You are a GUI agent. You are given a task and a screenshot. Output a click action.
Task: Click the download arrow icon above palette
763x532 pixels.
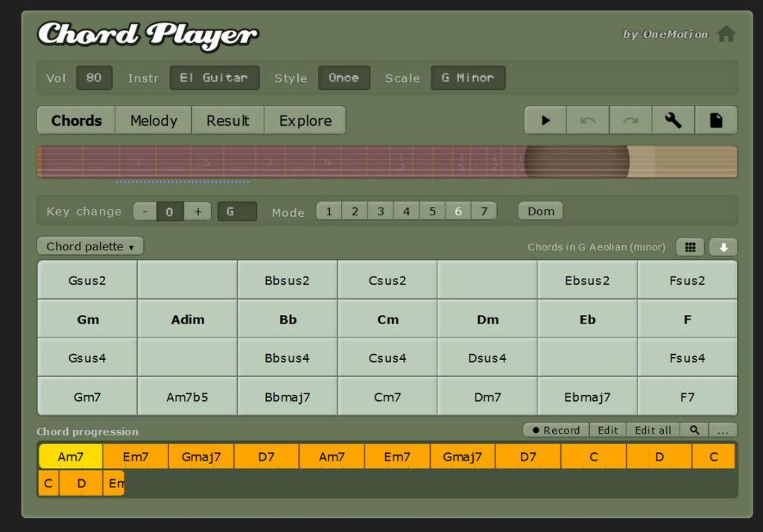point(723,247)
